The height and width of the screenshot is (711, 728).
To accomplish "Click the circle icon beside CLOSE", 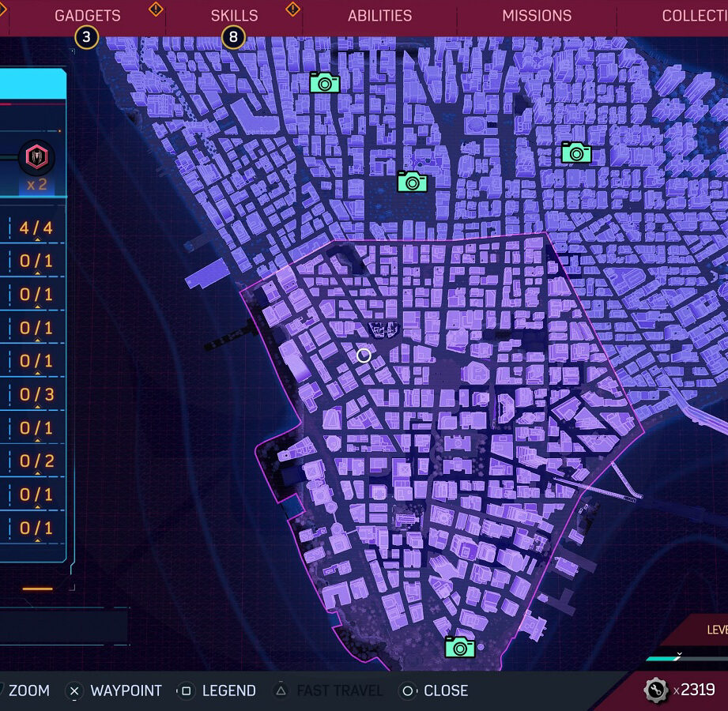I will pyautogui.click(x=407, y=691).
